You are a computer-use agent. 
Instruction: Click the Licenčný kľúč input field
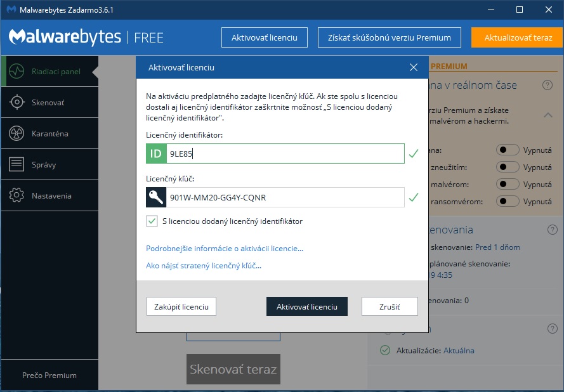(284, 197)
